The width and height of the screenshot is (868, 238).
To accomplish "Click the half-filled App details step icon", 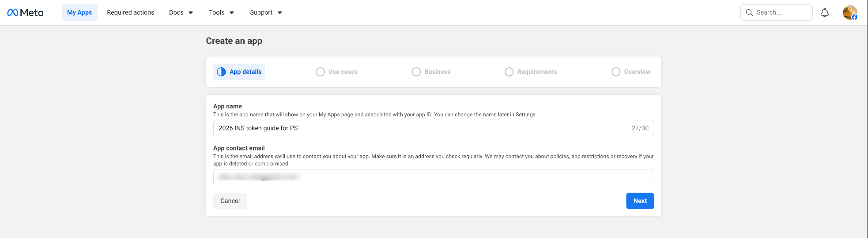I will pyautogui.click(x=221, y=72).
